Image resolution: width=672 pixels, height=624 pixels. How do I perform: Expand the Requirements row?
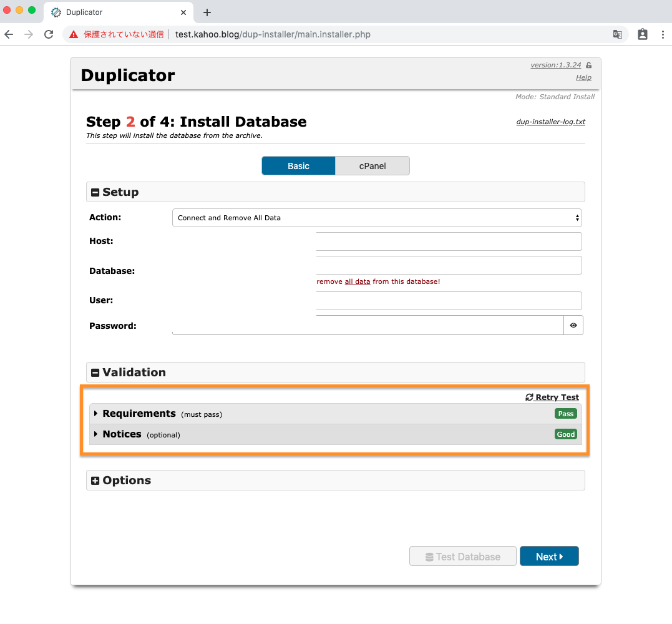[139, 414]
